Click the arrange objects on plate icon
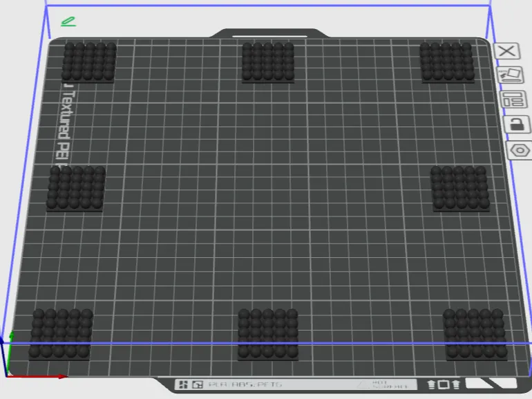The height and width of the screenshot is (399, 532). 513,100
